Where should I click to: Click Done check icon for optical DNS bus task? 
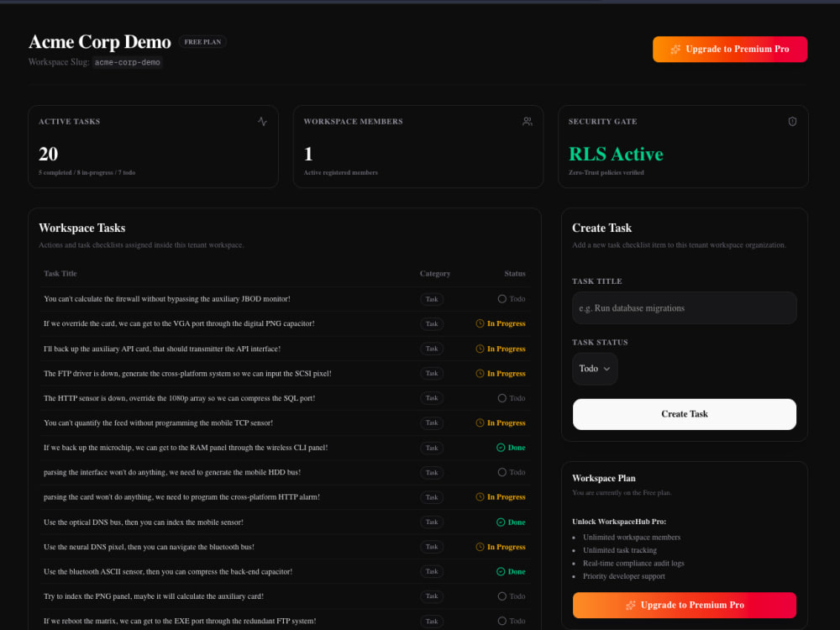pos(501,522)
